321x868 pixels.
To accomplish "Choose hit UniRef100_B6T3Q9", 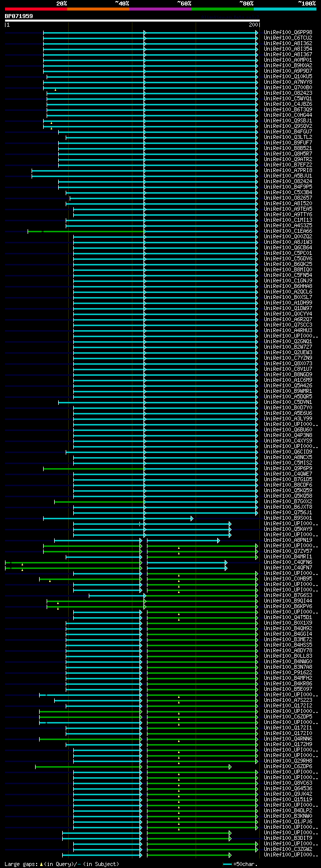I will [288, 109].
